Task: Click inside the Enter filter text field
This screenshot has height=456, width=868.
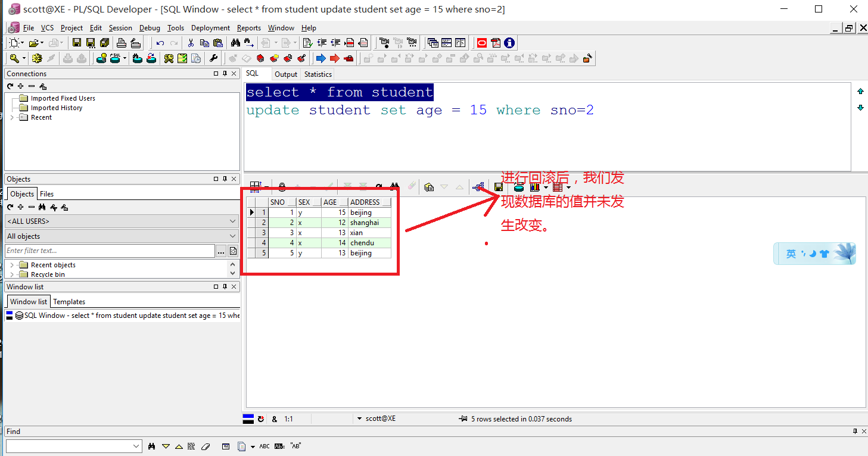Action: coord(107,251)
